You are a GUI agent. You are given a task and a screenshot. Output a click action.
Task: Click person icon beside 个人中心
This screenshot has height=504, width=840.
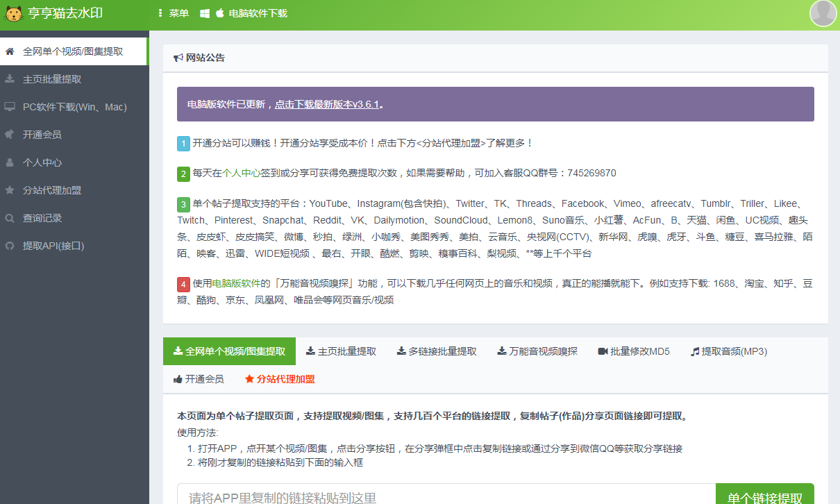coord(10,162)
